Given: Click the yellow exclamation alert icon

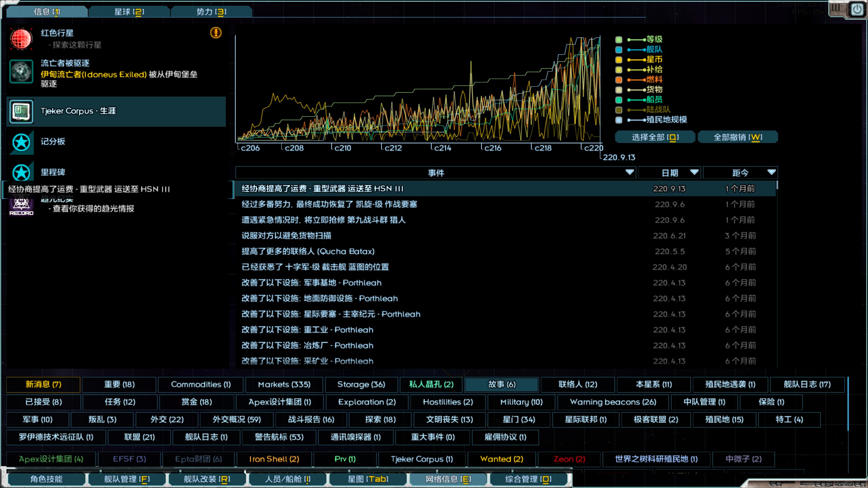Looking at the screenshot, I should [x=216, y=33].
